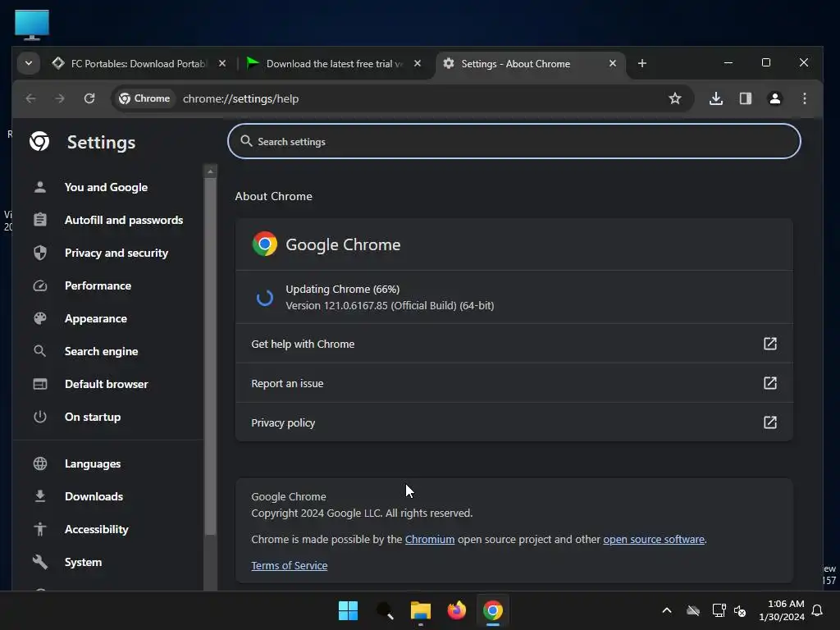Open the taskbar clock showing 1:06 AM
Viewport: 840px width, 630px height.
pos(781,610)
